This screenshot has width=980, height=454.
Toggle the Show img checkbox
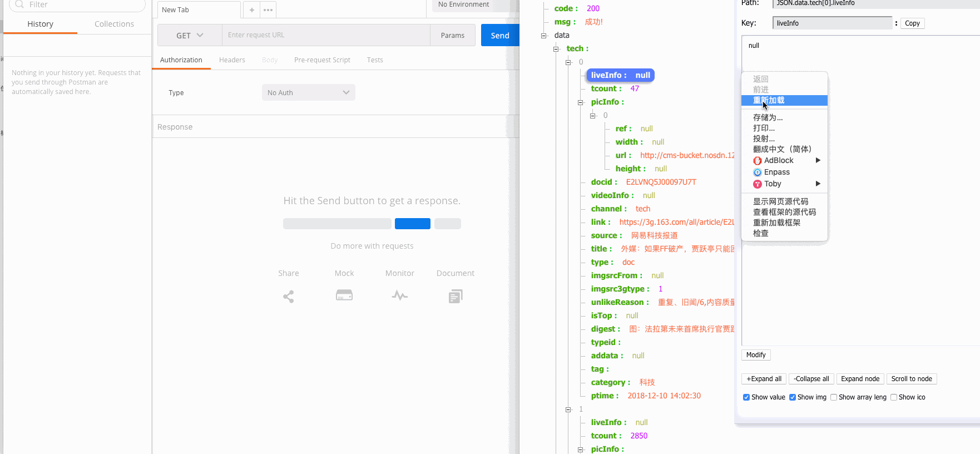point(793,397)
